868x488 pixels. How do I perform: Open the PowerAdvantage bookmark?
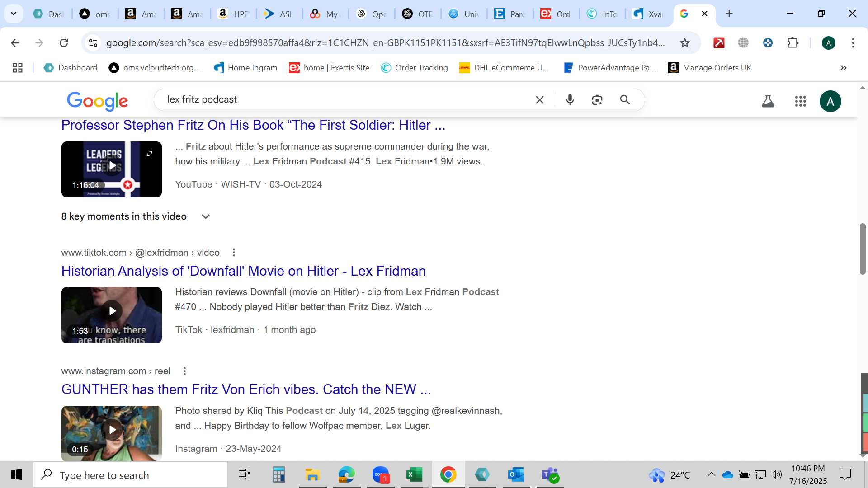(610, 68)
